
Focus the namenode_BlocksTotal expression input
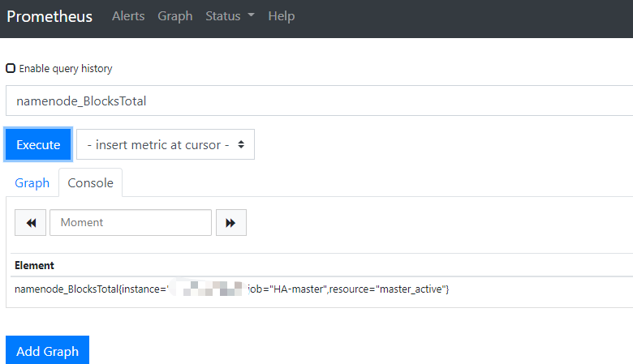coord(319,101)
